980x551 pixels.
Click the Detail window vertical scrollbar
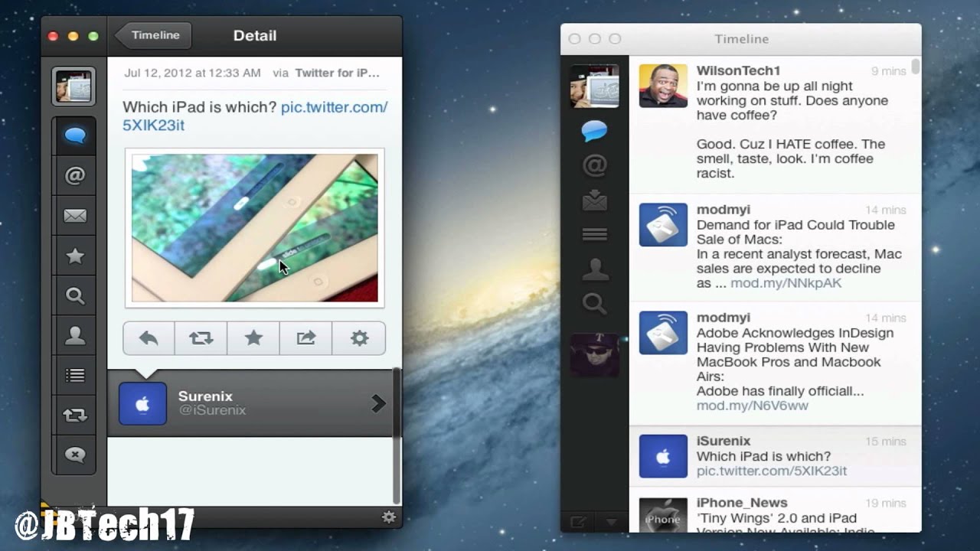pos(396,436)
